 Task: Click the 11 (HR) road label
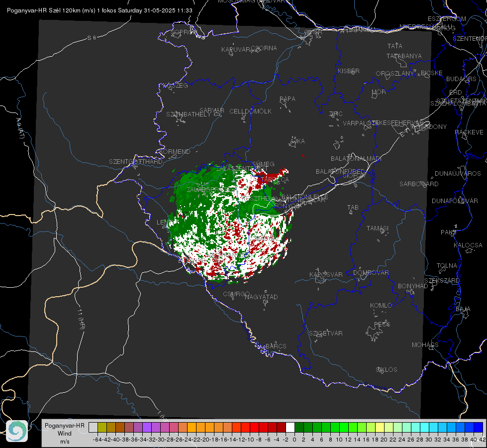pos(81,319)
